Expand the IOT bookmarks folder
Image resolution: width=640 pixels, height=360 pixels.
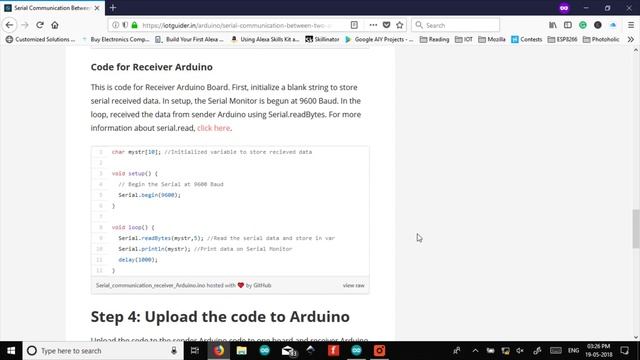[464, 39]
